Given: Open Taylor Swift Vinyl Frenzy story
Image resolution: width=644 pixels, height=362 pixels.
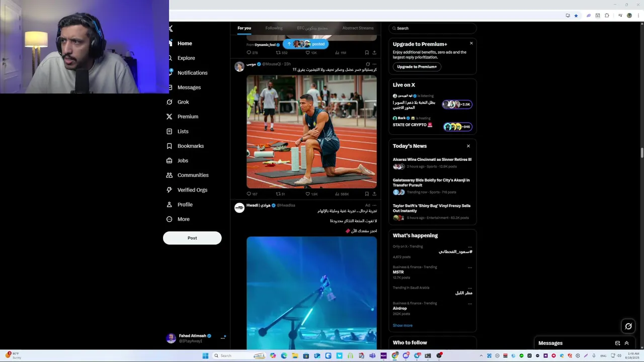Looking at the screenshot, I should tap(432, 212).
